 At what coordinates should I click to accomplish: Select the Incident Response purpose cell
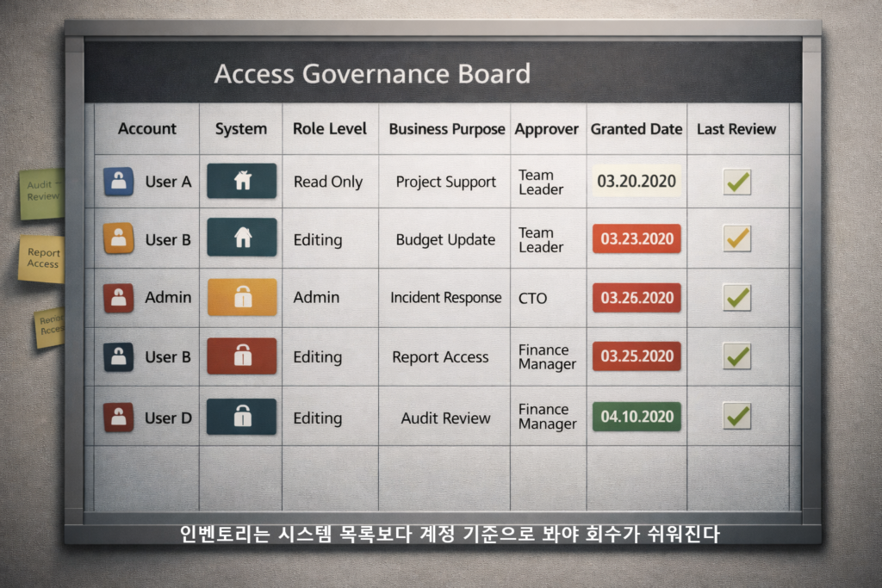445,297
